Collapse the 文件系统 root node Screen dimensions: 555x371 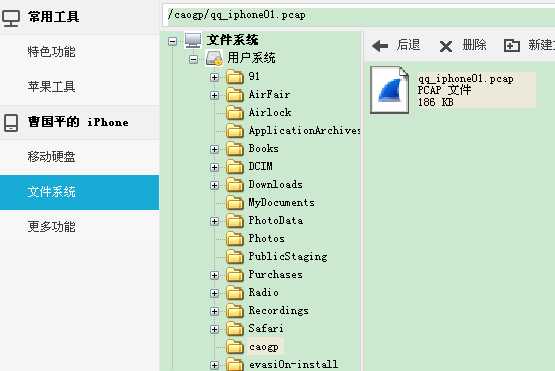pos(172,41)
